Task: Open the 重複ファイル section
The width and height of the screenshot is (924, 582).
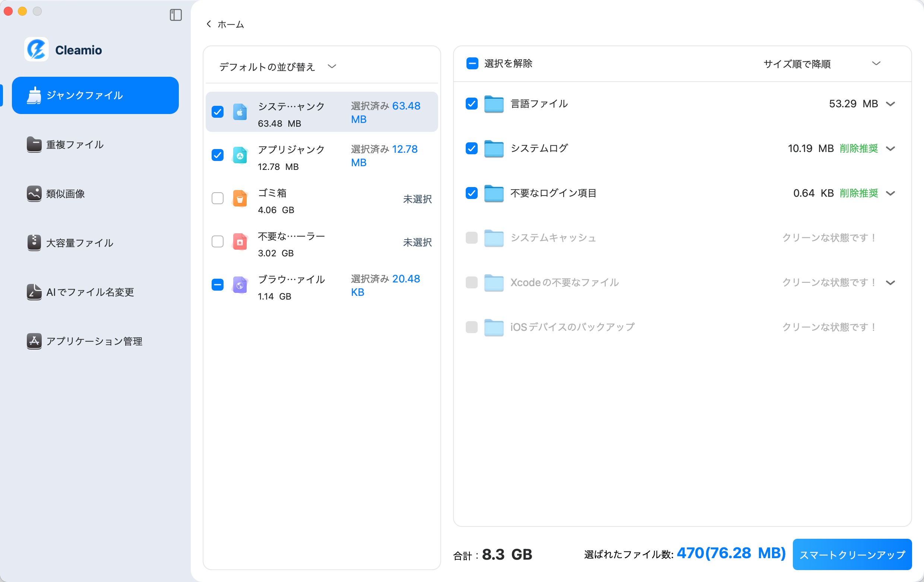Action: point(74,145)
